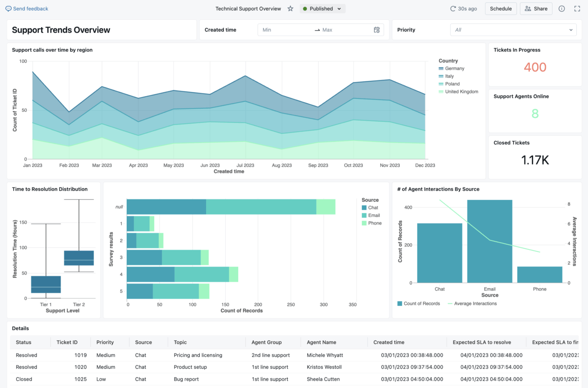The width and height of the screenshot is (588, 388).
Task: Open the Priority filter dropdown
Action: [x=513, y=30]
